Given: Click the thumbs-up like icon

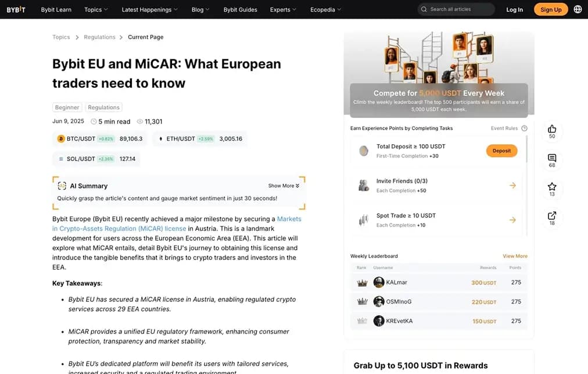Looking at the screenshot, I should pyautogui.click(x=551, y=129).
